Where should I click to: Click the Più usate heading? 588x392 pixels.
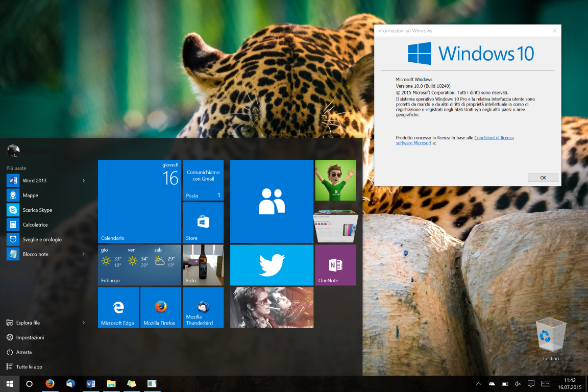pos(16,168)
